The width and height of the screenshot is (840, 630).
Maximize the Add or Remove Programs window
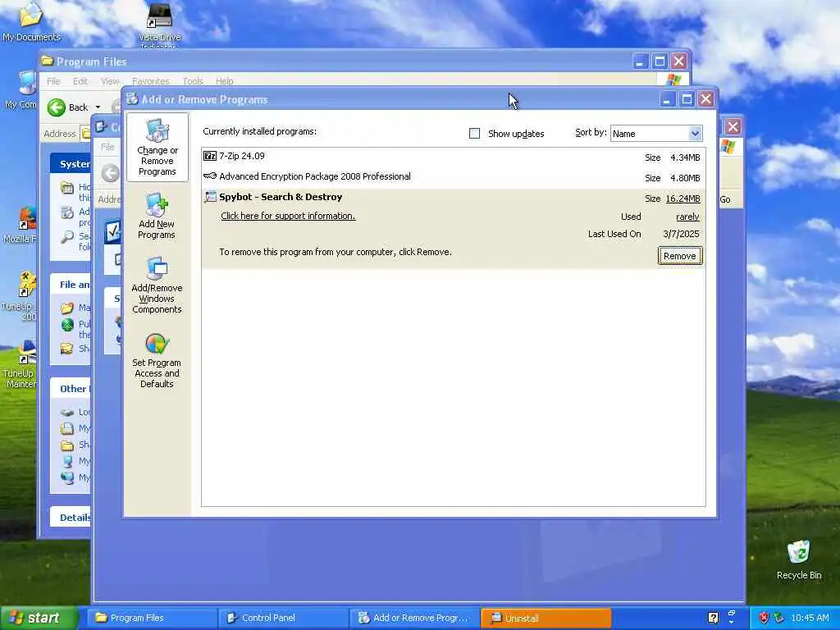tap(687, 99)
